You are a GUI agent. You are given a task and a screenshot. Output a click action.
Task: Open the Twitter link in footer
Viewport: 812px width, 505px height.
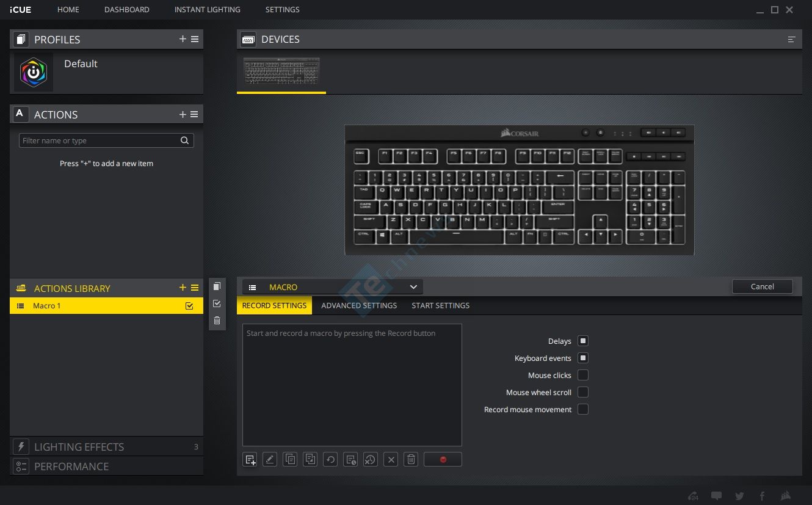click(740, 496)
